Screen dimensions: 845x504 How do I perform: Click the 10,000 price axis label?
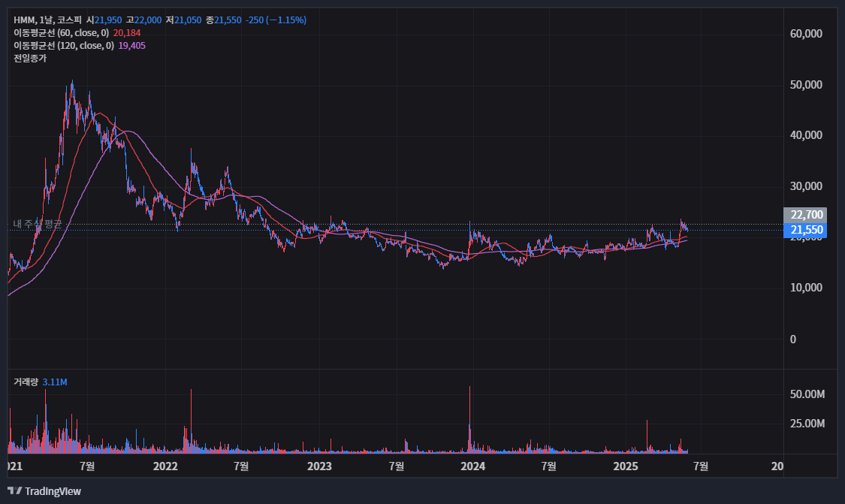coord(806,288)
